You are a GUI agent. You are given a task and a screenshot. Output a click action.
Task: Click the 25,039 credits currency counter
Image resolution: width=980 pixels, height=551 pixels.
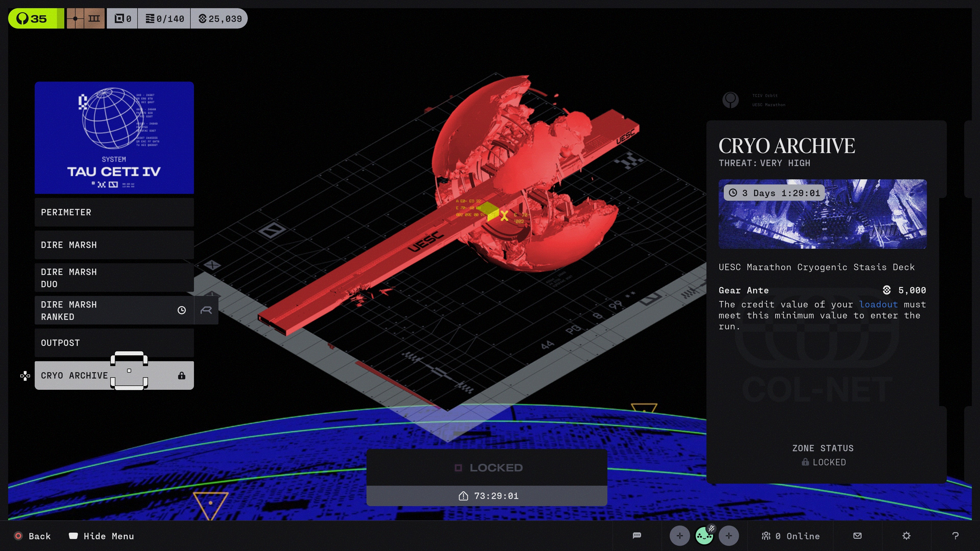[220, 19]
